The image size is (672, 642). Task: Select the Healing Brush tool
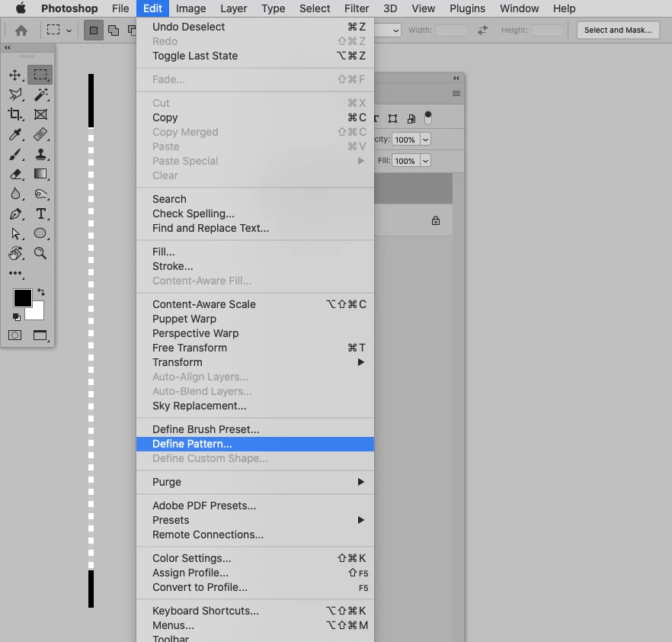click(x=40, y=134)
